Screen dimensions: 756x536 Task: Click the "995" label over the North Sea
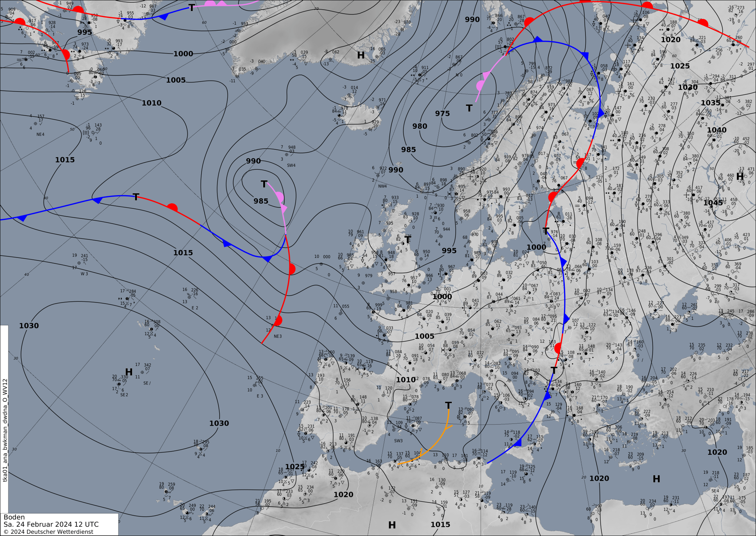coord(449,250)
